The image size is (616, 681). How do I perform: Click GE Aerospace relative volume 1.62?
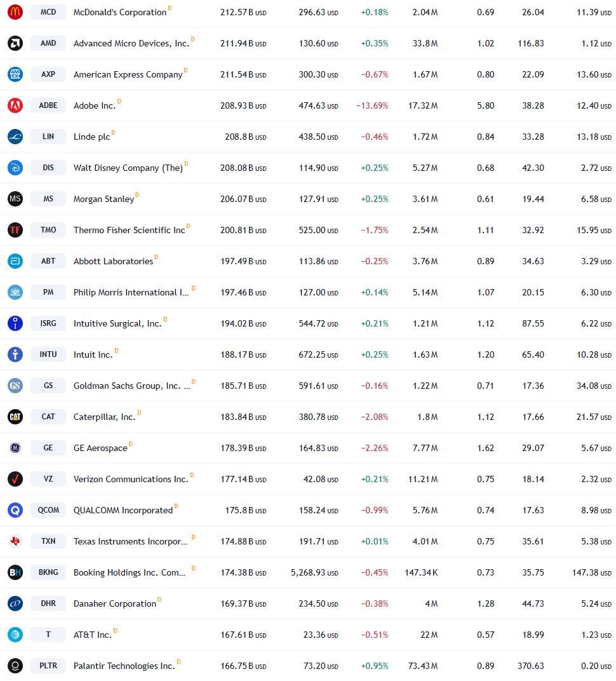pyautogui.click(x=485, y=448)
